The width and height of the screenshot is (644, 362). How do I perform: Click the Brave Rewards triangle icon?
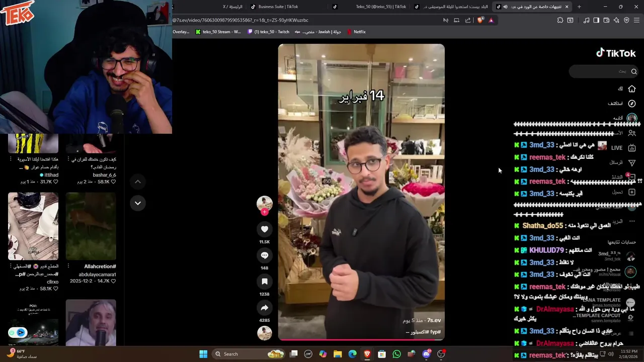pyautogui.click(x=491, y=20)
